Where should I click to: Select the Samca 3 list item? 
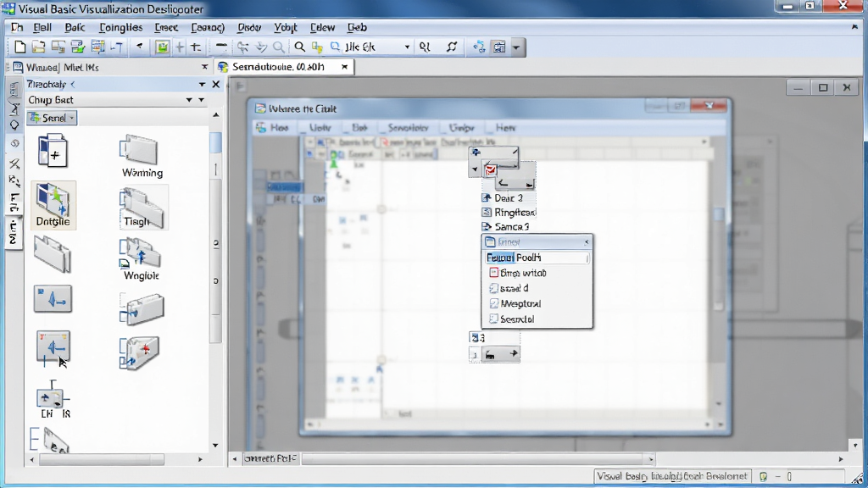(505, 227)
